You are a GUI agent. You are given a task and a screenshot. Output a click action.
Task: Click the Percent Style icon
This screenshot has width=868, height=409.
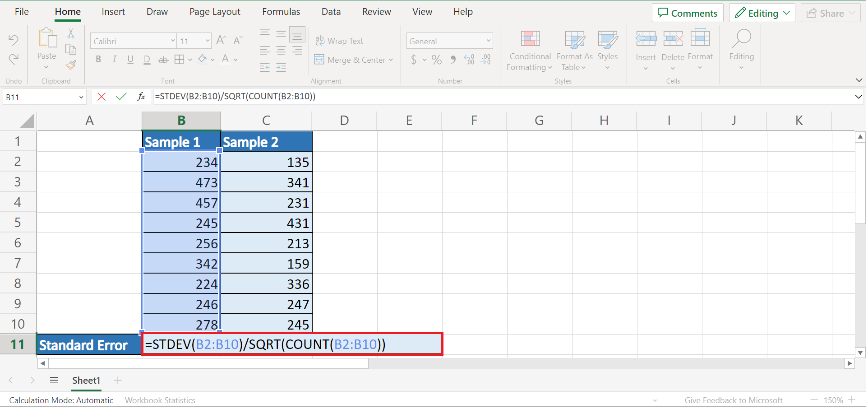(x=436, y=60)
